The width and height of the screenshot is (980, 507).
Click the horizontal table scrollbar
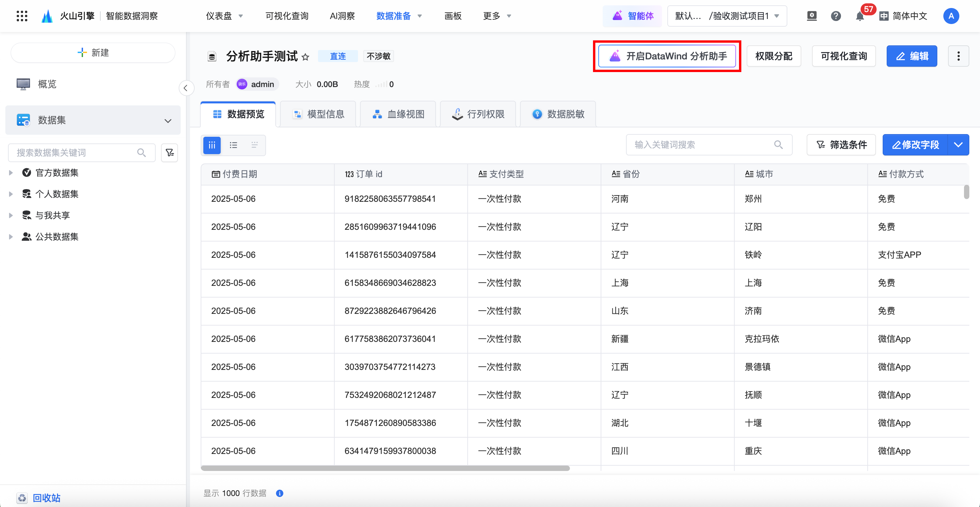385,468
